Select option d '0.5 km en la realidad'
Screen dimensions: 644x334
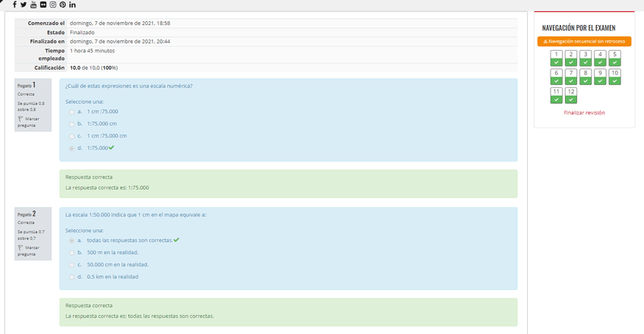[71, 277]
